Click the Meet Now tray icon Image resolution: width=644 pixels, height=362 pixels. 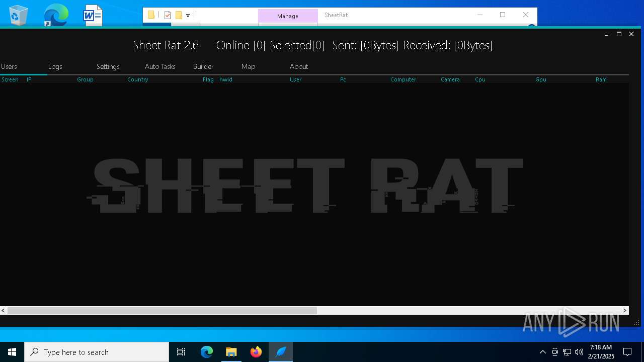(x=555, y=352)
